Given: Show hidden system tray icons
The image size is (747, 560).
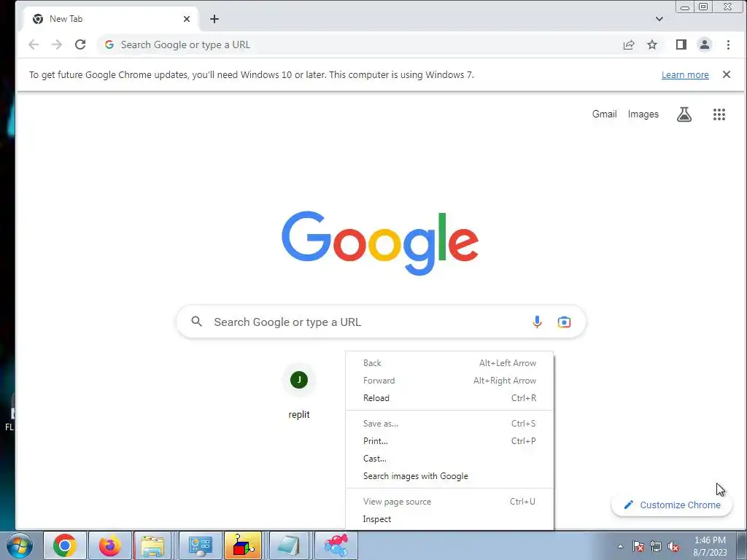Looking at the screenshot, I should [620, 546].
